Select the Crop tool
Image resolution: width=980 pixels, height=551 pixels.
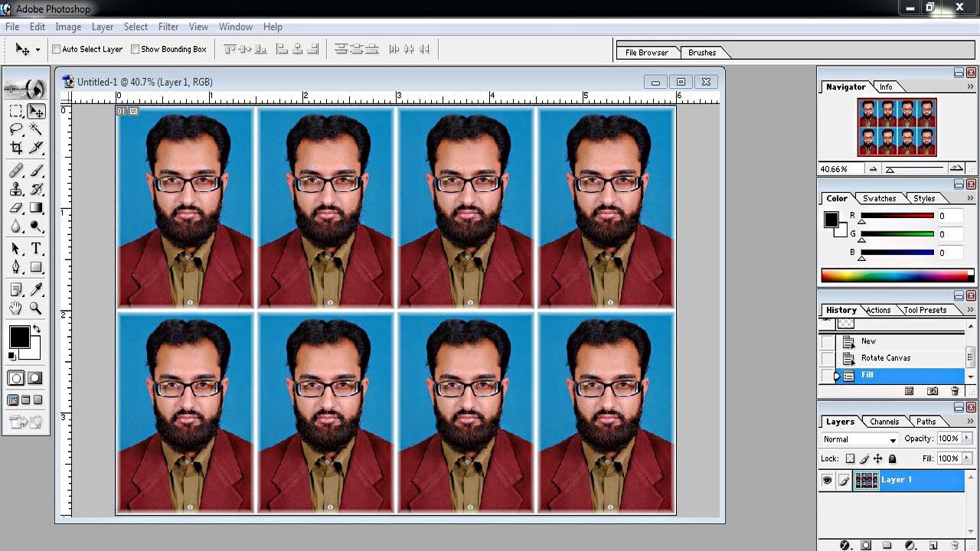(x=16, y=148)
